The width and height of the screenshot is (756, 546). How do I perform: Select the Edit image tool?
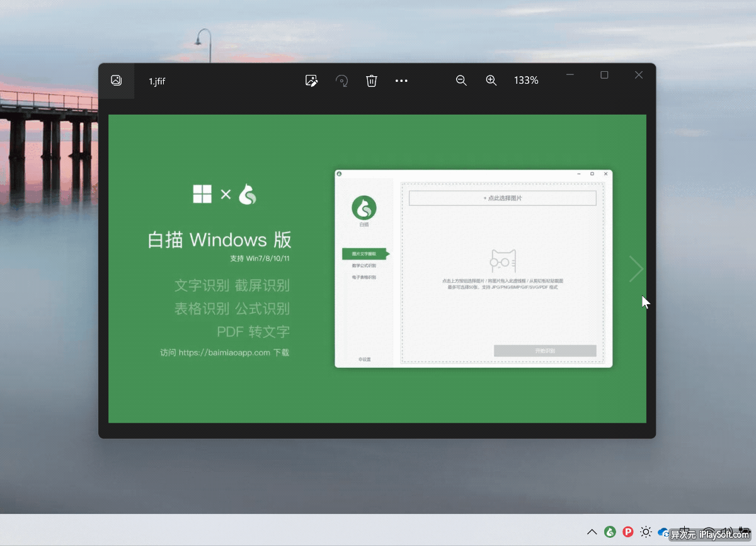[311, 81]
